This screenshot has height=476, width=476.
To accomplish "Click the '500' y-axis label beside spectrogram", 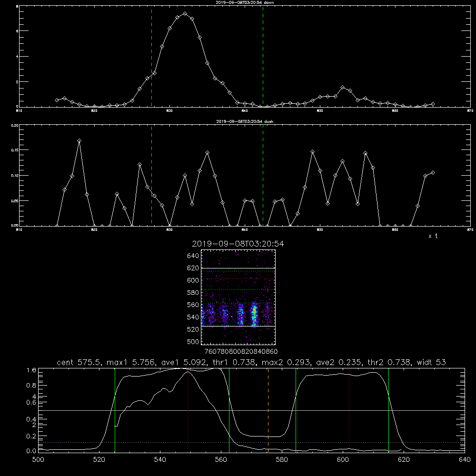I will point(193,341).
